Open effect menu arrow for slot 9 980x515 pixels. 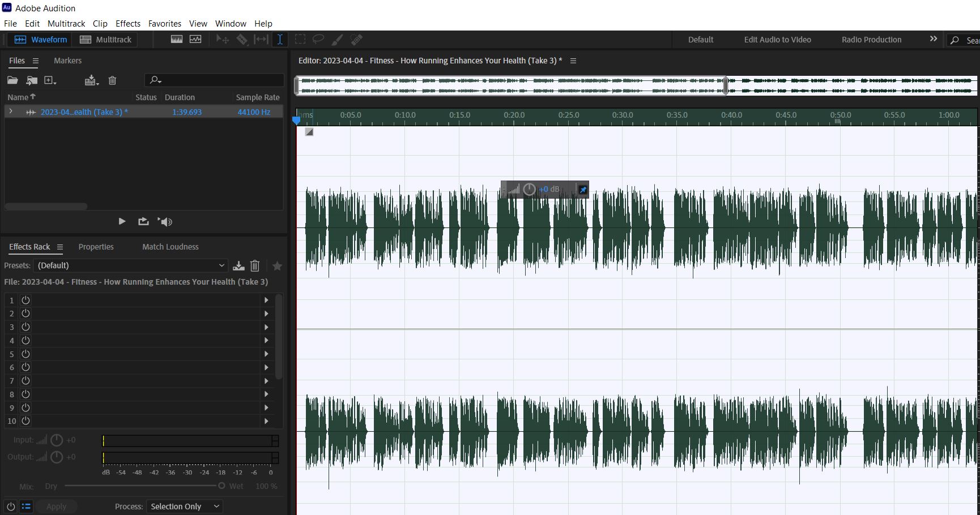[x=266, y=407]
